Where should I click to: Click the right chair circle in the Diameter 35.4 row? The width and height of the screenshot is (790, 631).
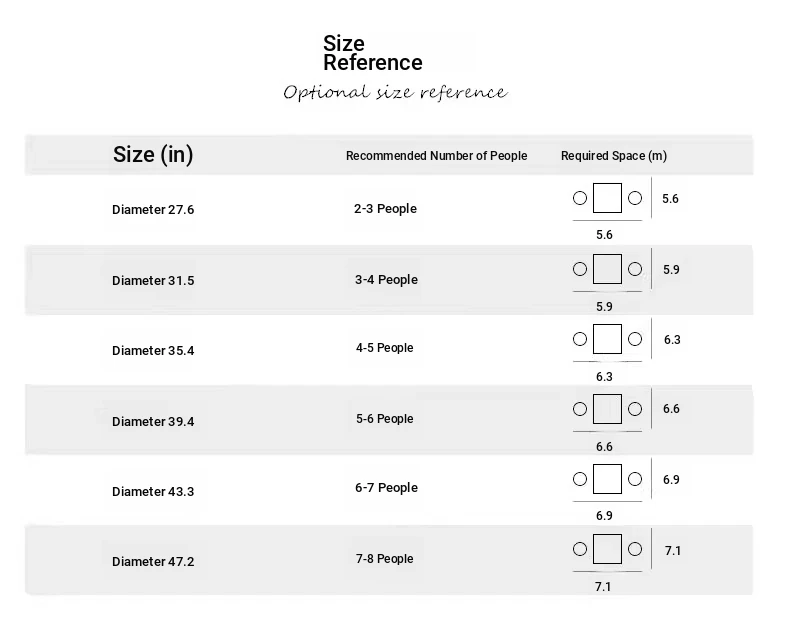pos(635,339)
